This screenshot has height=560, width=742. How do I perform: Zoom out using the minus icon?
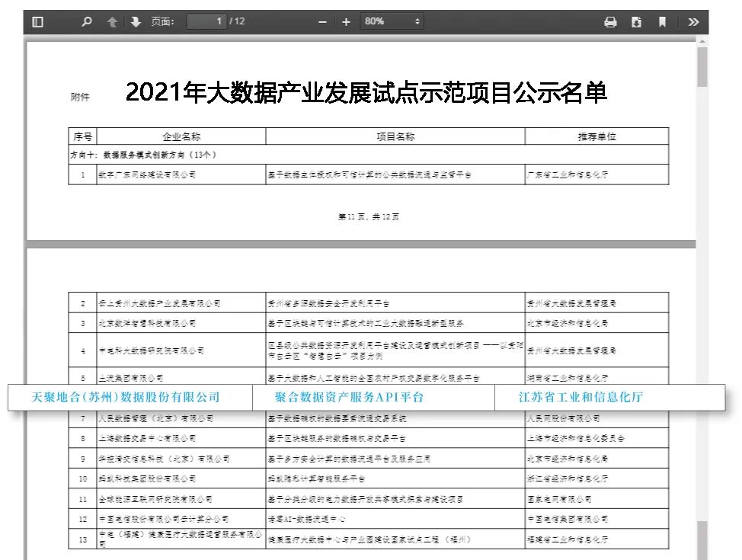coord(321,21)
